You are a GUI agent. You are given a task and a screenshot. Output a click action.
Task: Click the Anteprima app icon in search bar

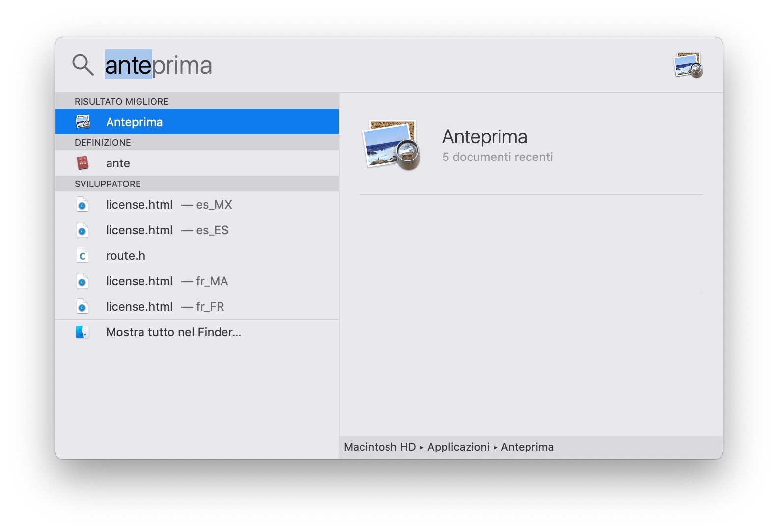688,65
